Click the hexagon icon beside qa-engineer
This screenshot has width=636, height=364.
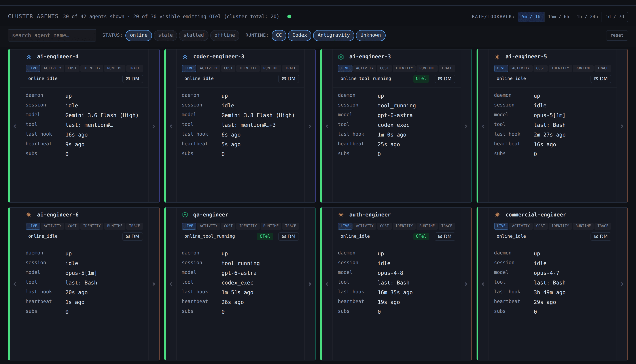click(x=185, y=214)
